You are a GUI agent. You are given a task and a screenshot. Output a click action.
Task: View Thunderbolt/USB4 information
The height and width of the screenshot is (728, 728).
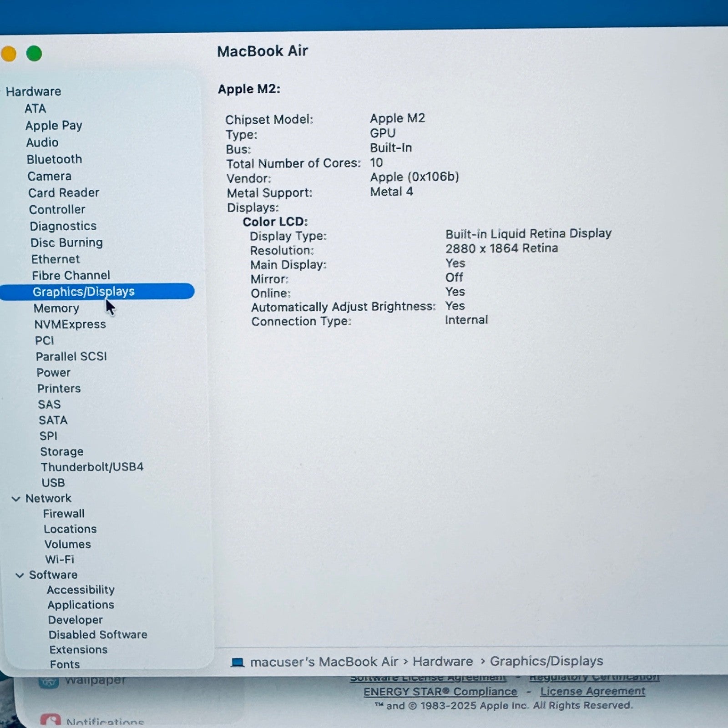[93, 466]
